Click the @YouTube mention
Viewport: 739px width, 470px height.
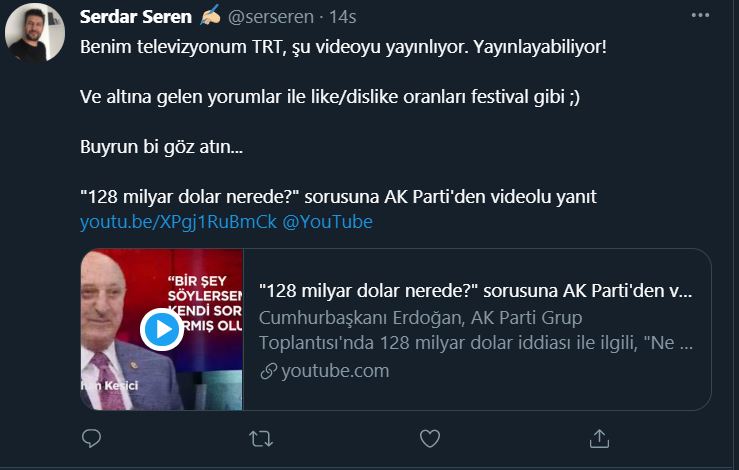pyautogui.click(x=327, y=222)
